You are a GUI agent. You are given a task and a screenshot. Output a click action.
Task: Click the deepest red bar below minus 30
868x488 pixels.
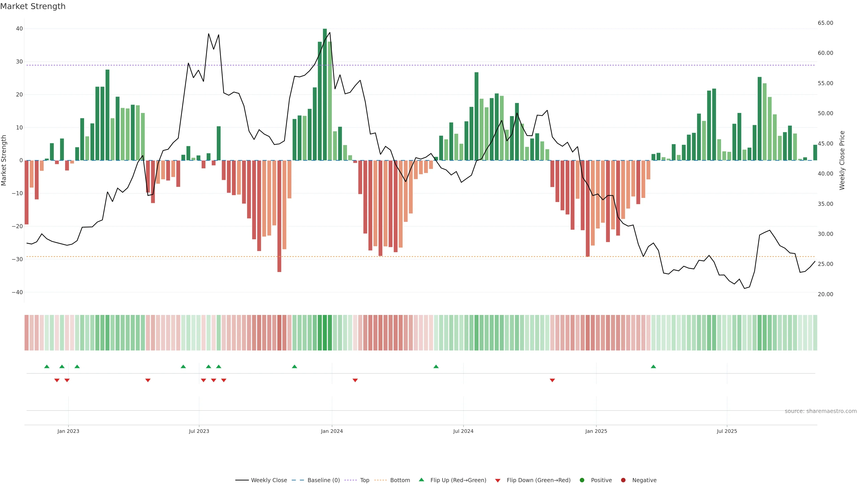pyautogui.click(x=279, y=216)
